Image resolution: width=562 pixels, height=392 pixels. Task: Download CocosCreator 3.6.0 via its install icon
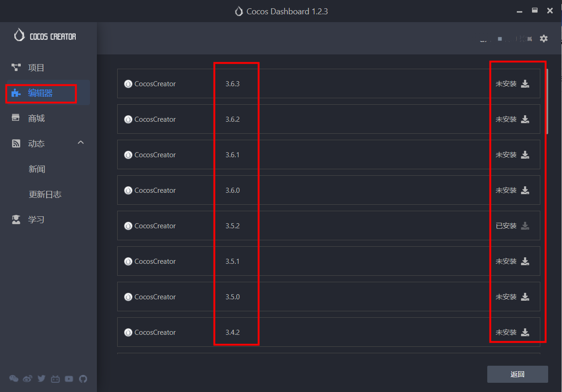click(525, 190)
